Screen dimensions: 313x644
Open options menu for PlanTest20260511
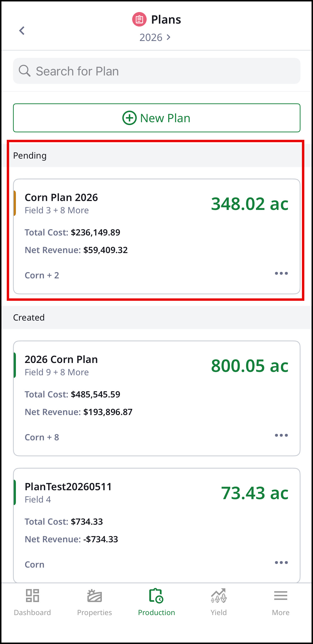pos(281,563)
